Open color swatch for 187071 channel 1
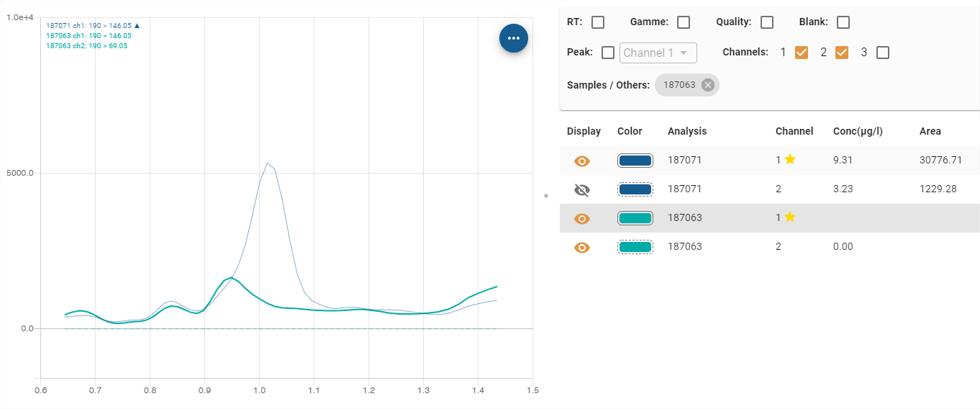 (x=635, y=161)
